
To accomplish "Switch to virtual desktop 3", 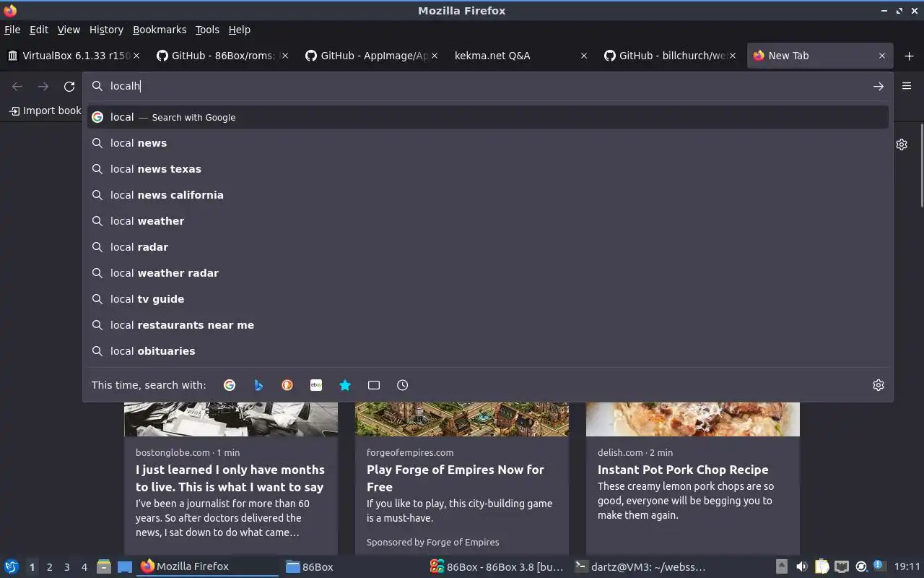I will (x=66, y=567).
